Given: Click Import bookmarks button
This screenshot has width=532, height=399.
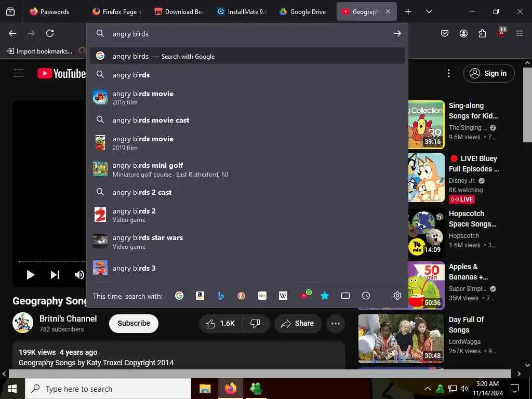Looking at the screenshot, I should 39,51.
